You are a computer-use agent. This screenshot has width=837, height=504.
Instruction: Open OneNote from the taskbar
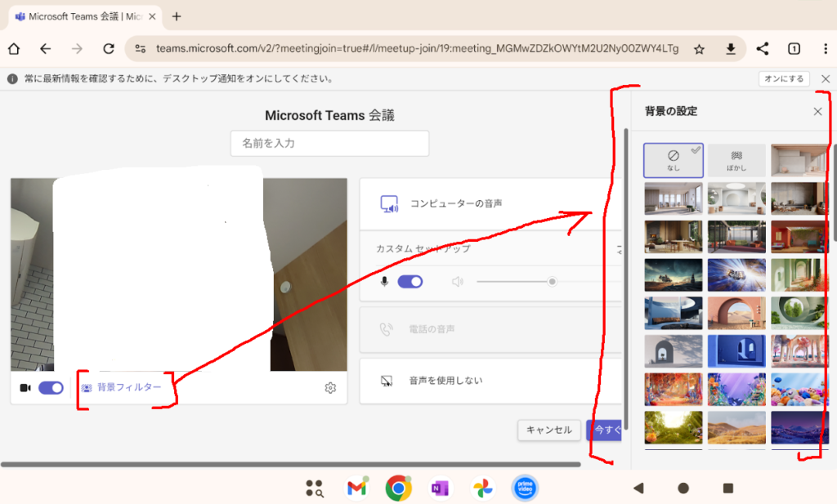coord(440,488)
